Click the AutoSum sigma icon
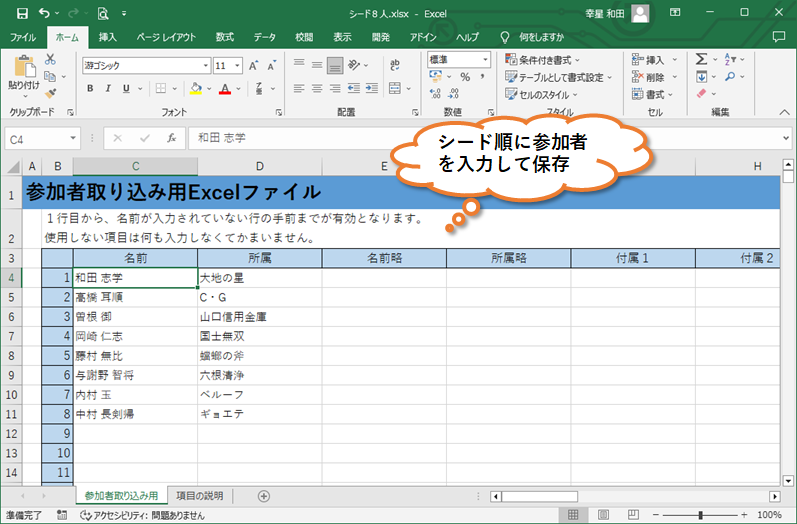The image size is (797, 524). 702,59
